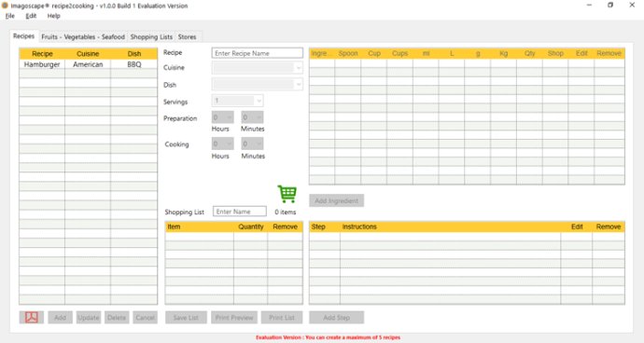644x343 pixels.
Task: Switch to the Stores tab
Action: coord(188,37)
